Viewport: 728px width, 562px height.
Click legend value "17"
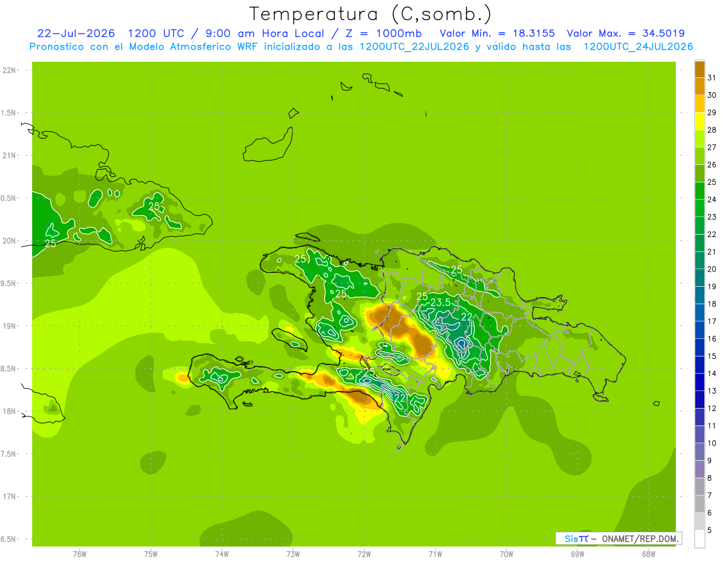pos(712,321)
